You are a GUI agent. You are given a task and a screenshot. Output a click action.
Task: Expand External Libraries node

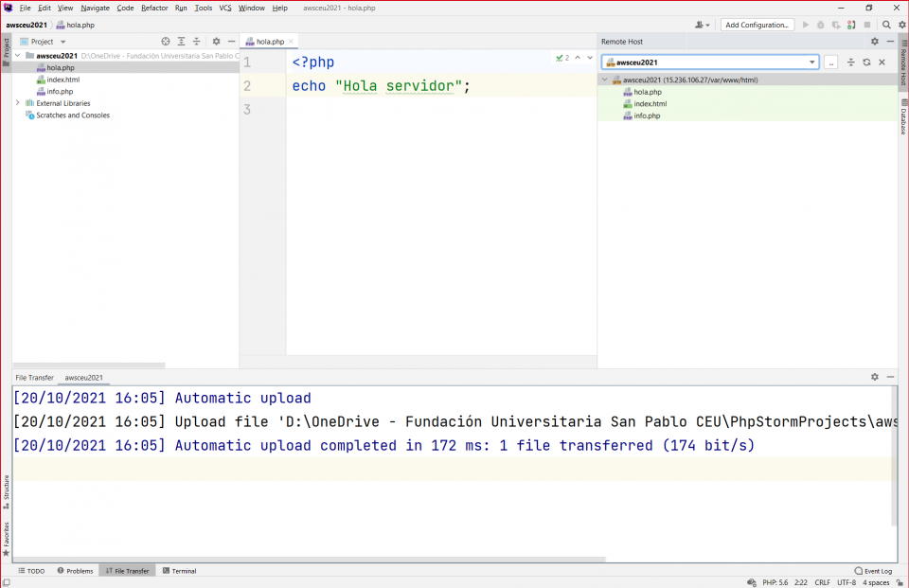(x=17, y=103)
